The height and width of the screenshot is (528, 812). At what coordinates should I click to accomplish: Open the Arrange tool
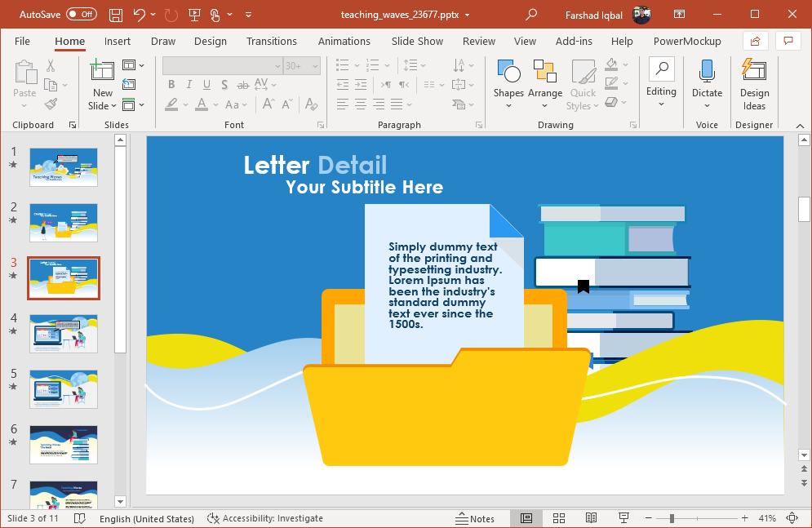tap(544, 73)
